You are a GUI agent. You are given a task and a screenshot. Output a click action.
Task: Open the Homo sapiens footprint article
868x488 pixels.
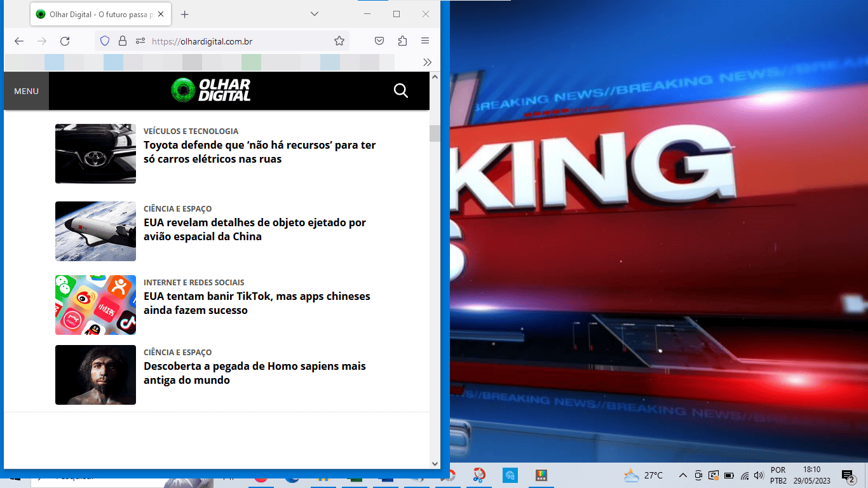[254, 373]
